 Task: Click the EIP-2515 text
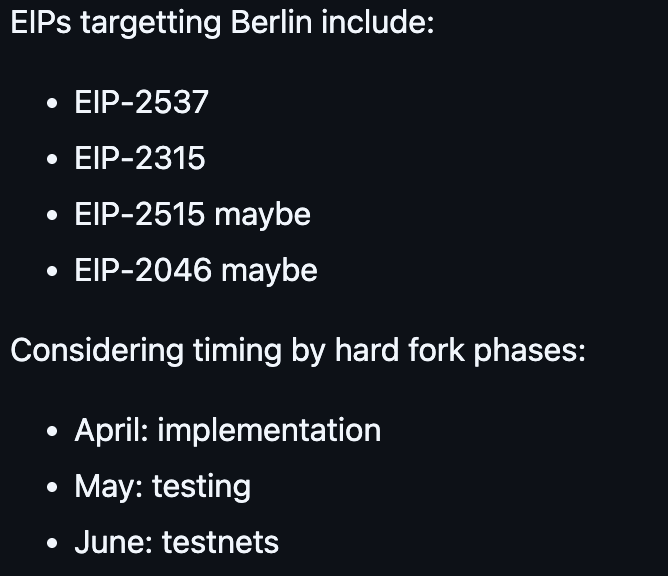pyautogui.click(x=140, y=214)
